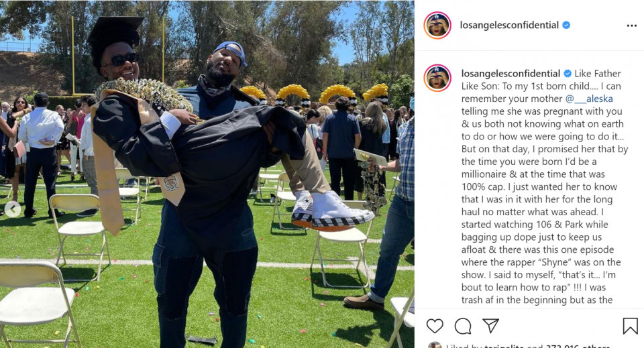Screen dimensions: 644x348
Task: Open the avatar beside the caption text
Action: pyautogui.click(x=437, y=78)
